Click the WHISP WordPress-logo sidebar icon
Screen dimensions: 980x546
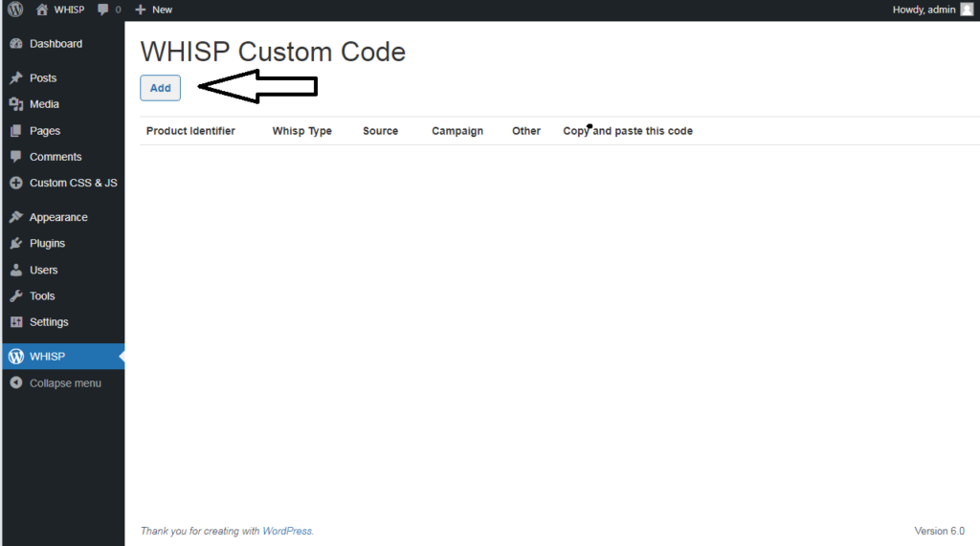pyautogui.click(x=16, y=356)
